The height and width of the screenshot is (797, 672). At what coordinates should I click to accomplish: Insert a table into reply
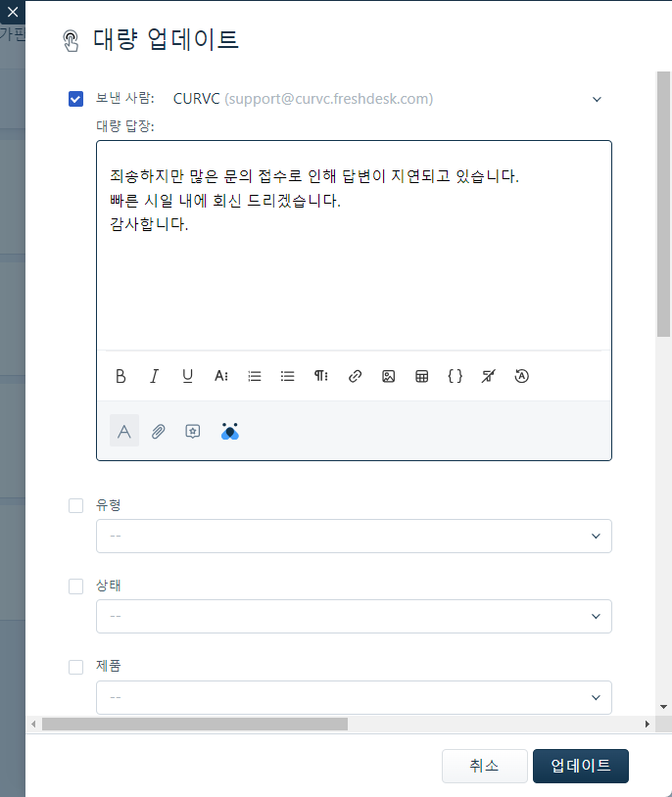(x=422, y=376)
